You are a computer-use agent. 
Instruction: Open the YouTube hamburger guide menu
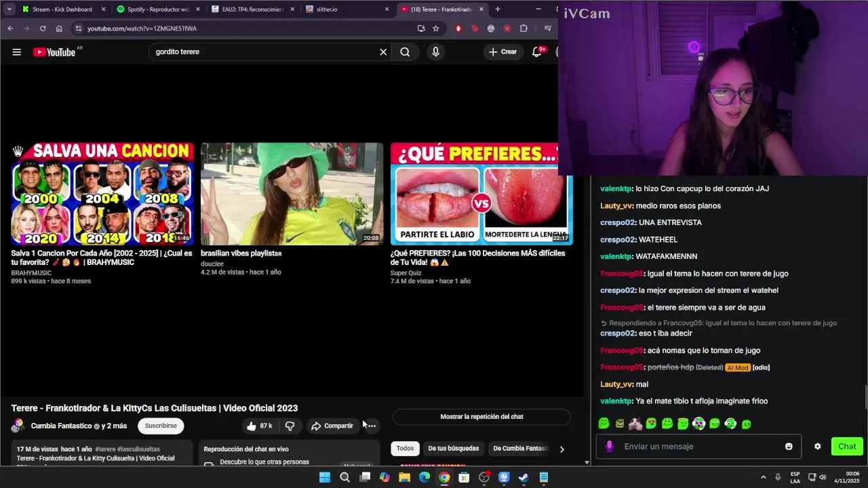coord(16,52)
